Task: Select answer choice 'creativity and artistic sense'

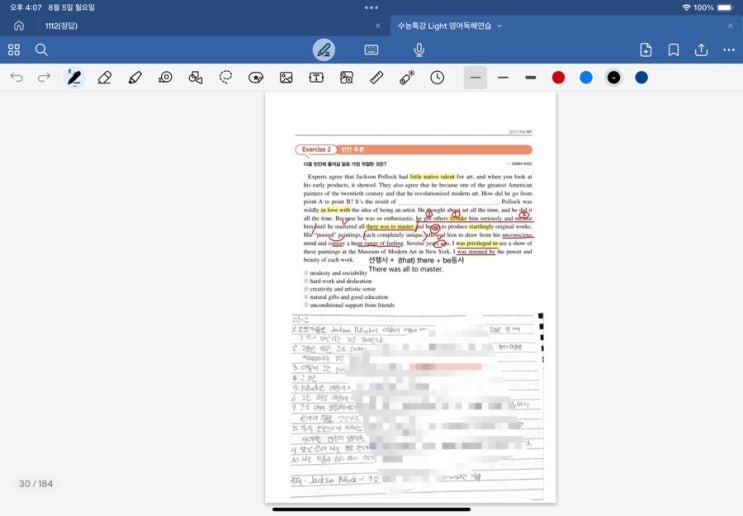Action: (x=342, y=289)
